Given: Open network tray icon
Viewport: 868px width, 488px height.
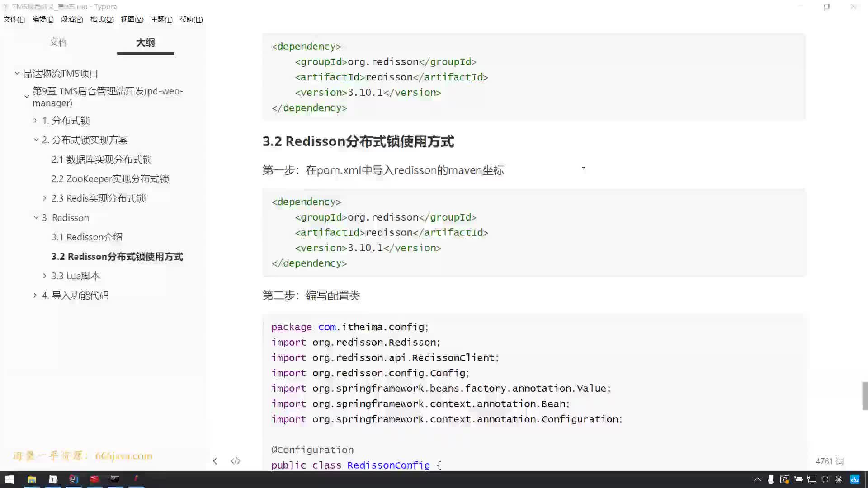Looking at the screenshot, I should click(812, 479).
